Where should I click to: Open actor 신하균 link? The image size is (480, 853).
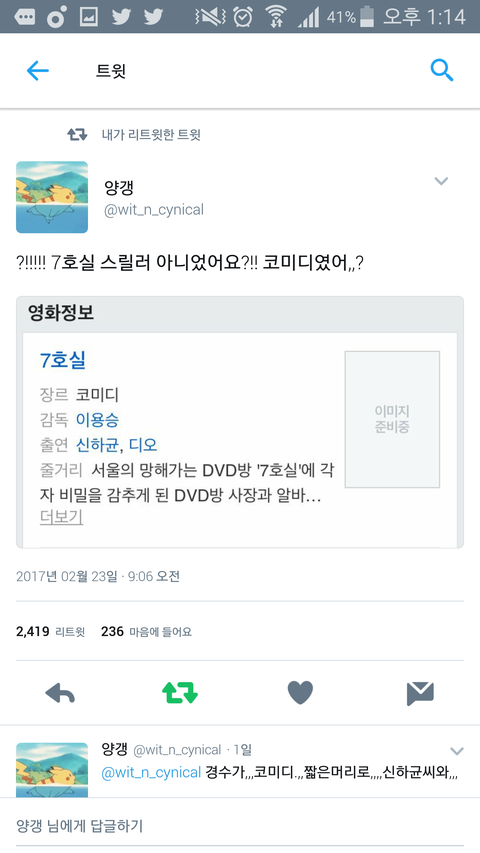97,444
